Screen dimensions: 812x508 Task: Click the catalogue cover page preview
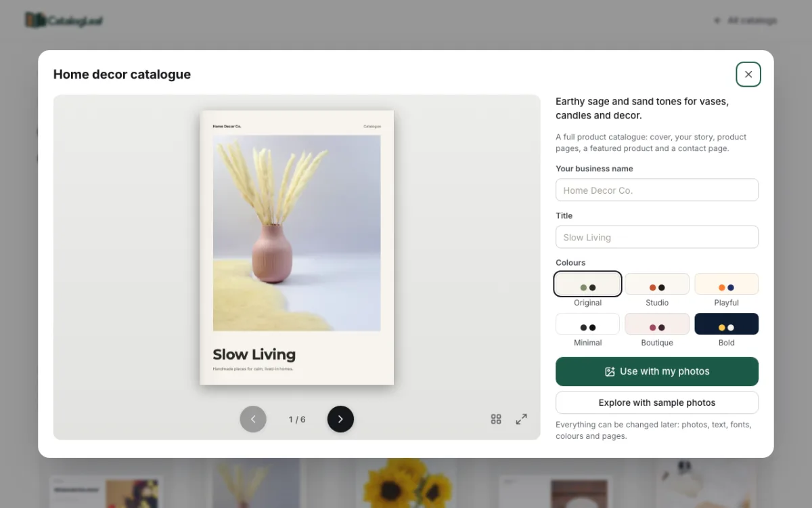coord(296,247)
